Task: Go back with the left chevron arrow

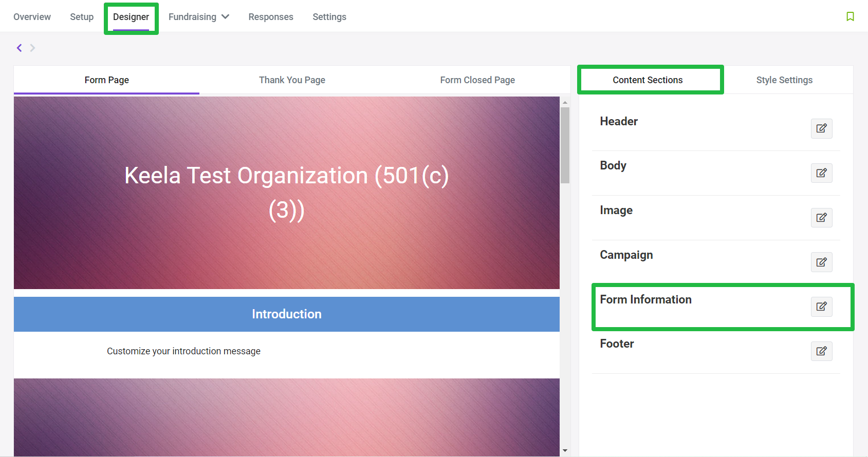Action: pyautogui.click(x=20, y=48)
